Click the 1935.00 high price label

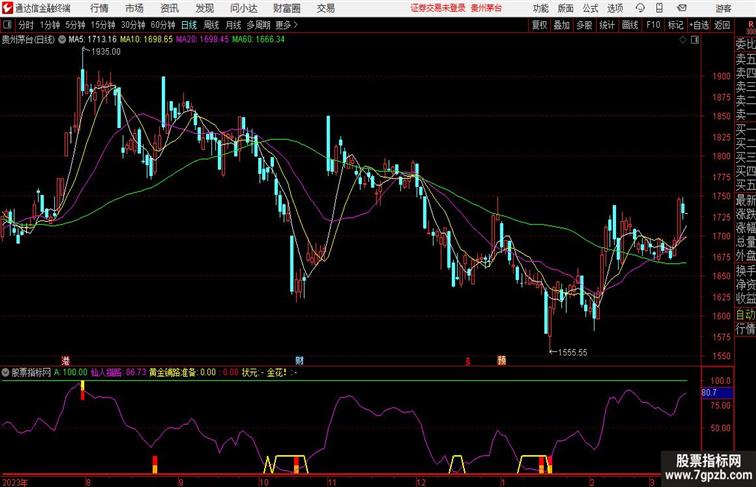point(106,52)
